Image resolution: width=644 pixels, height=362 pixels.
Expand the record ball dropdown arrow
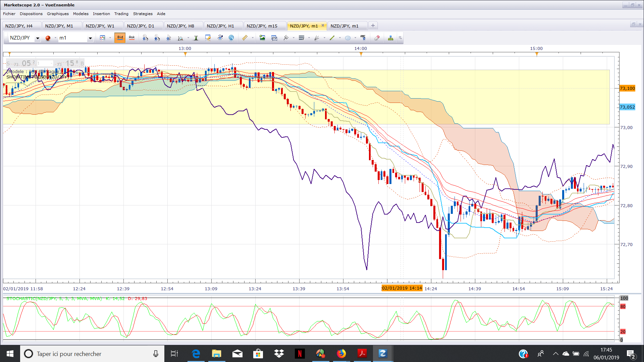(x=55, y=38)
